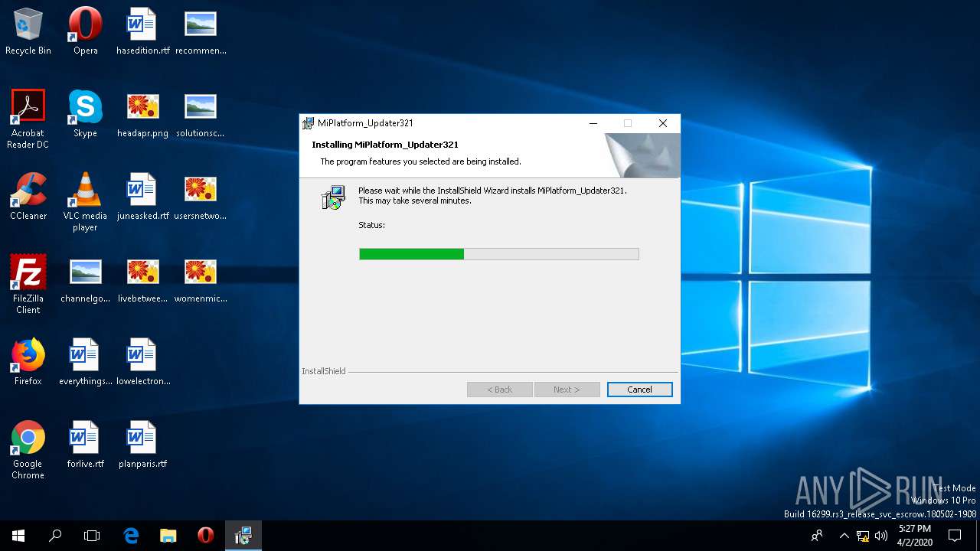This screenshot has height=551, width=980.
Task: Open the Windows Start menu
Action: (18, 536)
